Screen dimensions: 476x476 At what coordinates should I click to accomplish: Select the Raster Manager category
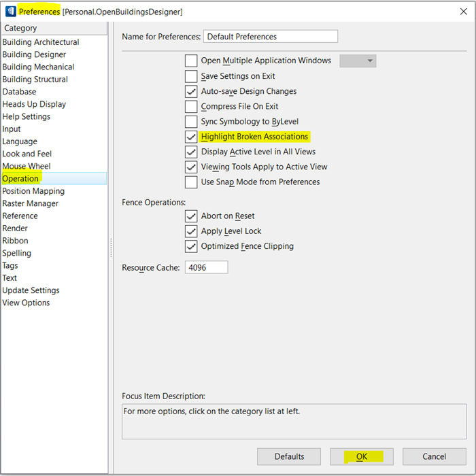coord(31,203)
